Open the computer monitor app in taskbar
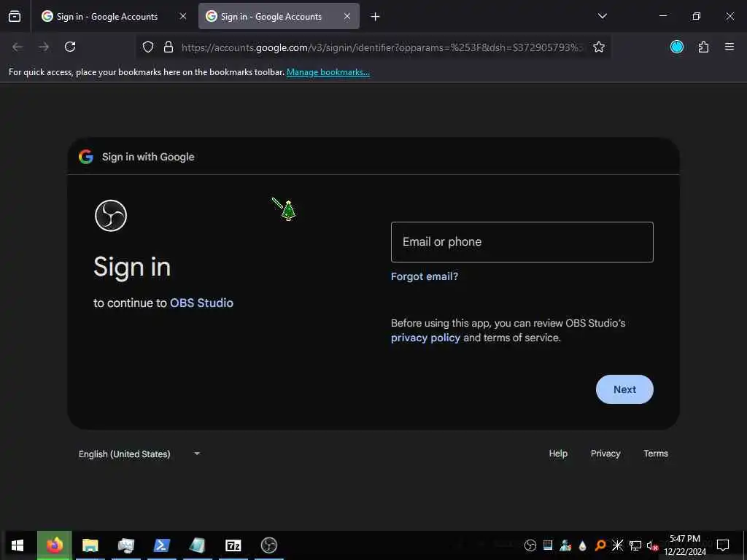The height and width of the screenshot is (560, 747). tap(125, 545)
